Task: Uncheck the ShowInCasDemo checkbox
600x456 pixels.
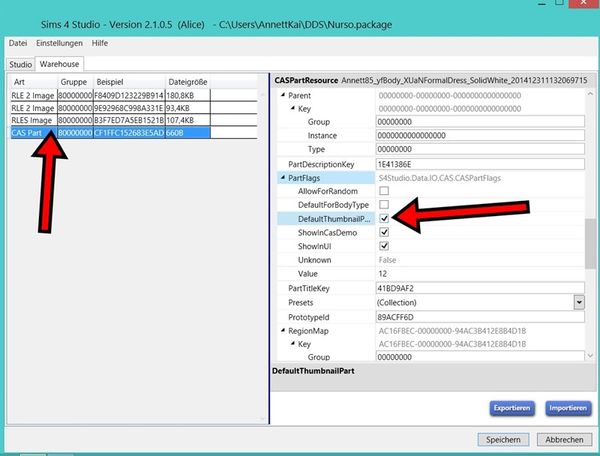Action: click(384, 232)
